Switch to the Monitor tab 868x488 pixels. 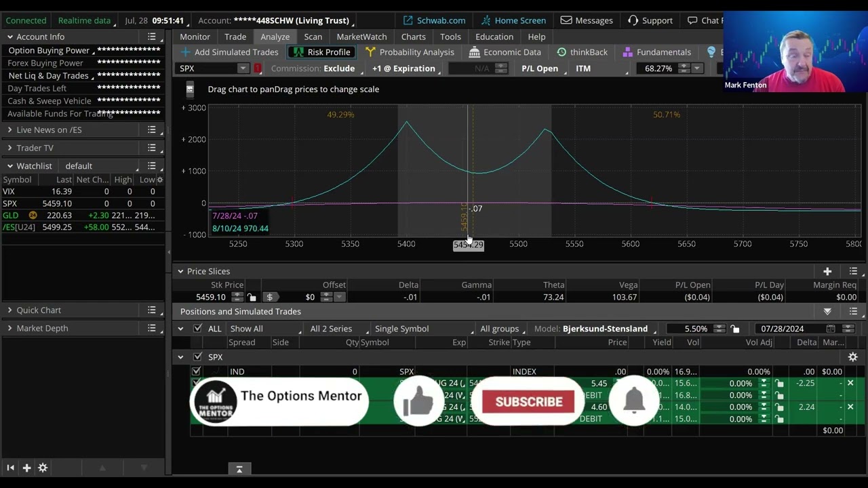point(195,37)
